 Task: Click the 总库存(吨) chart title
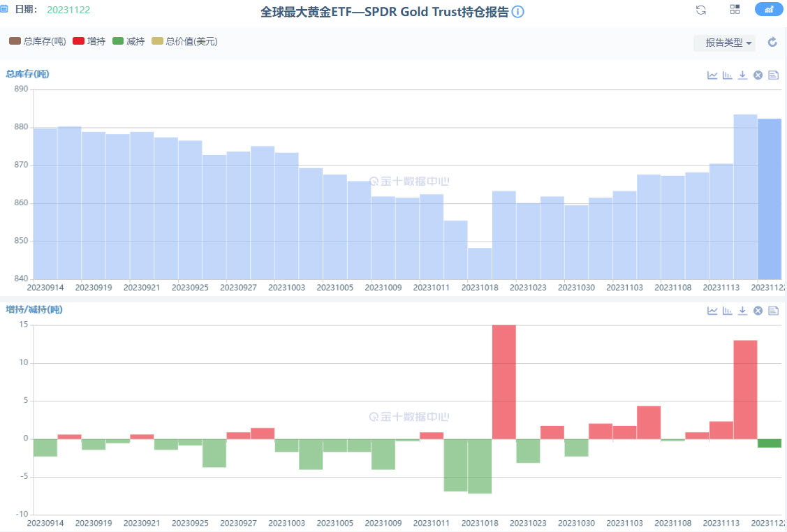click(x=28, y=74)
